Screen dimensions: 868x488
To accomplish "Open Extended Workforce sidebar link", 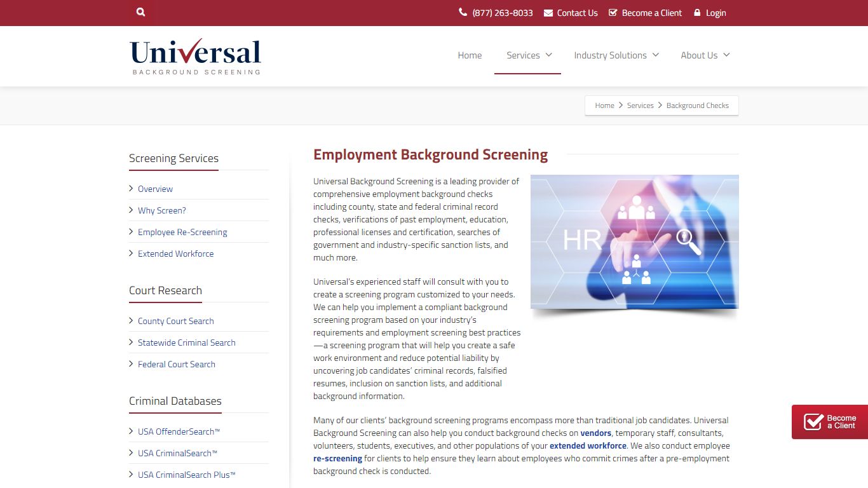I will 175,254.
